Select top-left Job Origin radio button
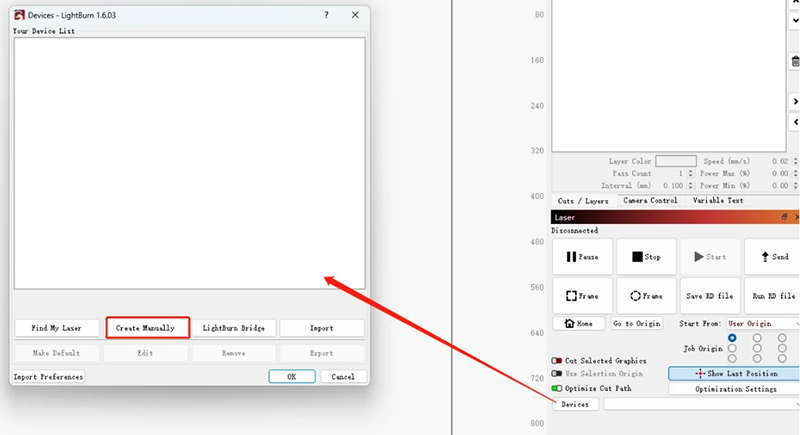Image resolution: width=800 pixels, height=435 pixels. pyautogui.click(x=732, y=338)
